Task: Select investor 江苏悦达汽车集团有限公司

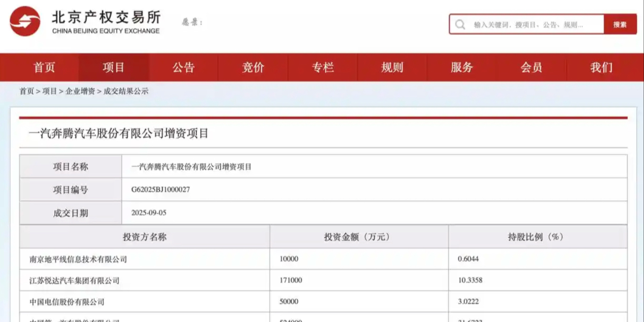Action: [x=74, y=280]
